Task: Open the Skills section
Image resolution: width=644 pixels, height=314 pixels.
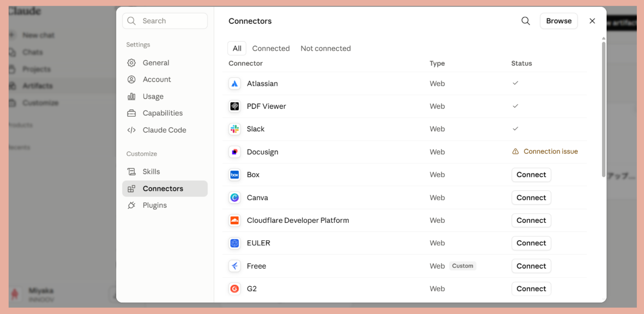Action: (x=165, y=172)
